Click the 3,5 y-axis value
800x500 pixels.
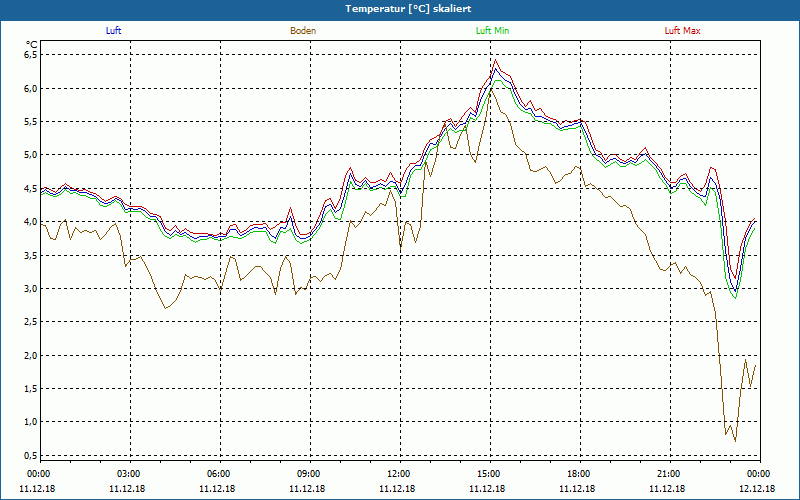coord(30,256)
